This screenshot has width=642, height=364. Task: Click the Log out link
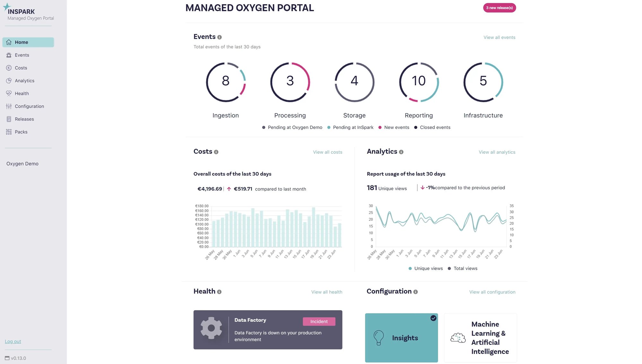(13, 342)
